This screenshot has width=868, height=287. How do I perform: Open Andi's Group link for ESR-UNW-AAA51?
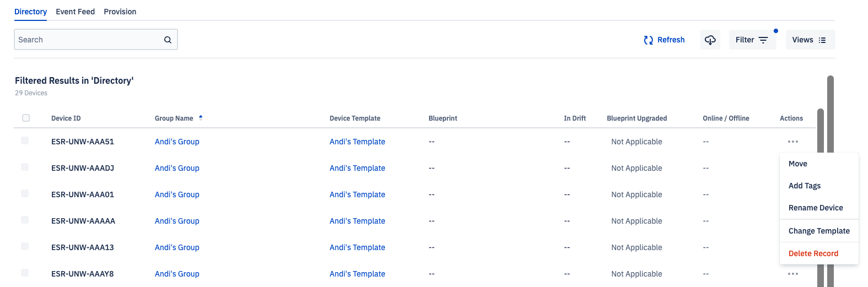(x=177, y=142)
